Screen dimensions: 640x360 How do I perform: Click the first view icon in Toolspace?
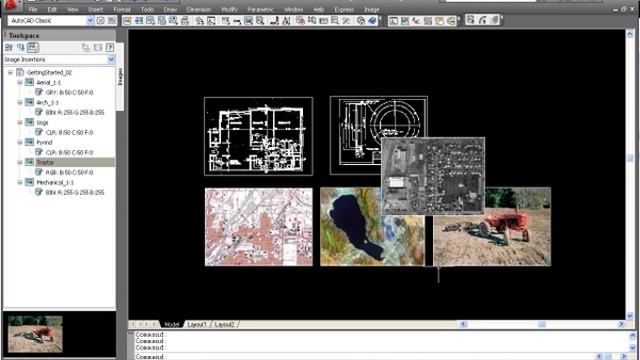point(9,48)
